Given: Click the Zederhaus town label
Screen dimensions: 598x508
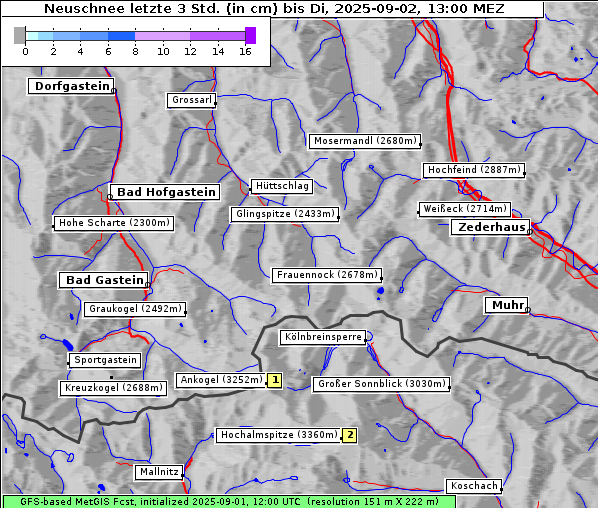Looking at the screenshot, I should click(491, 227).
